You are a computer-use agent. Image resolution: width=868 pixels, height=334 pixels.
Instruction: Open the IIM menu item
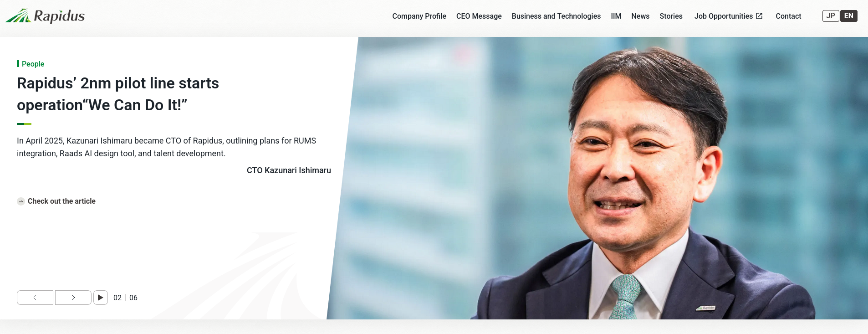(x=616, y=16)
